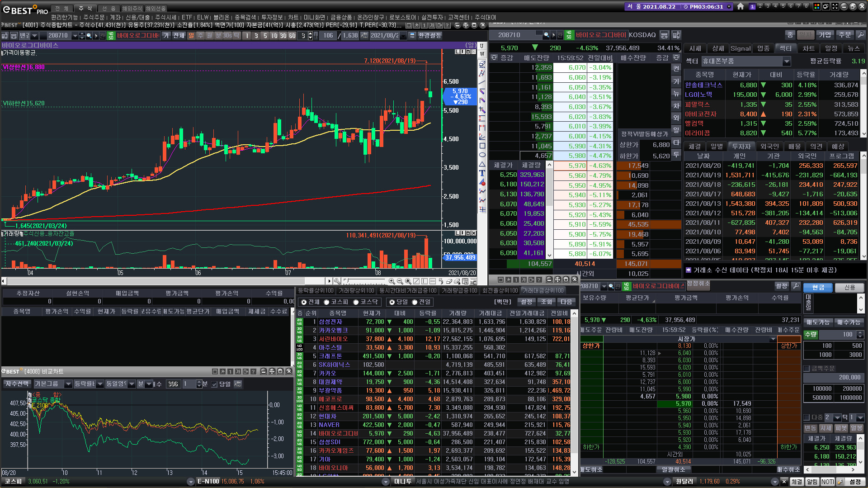Click the chart zoom-in magnifier icon
868x488 pixels.
tap(392, 281)
